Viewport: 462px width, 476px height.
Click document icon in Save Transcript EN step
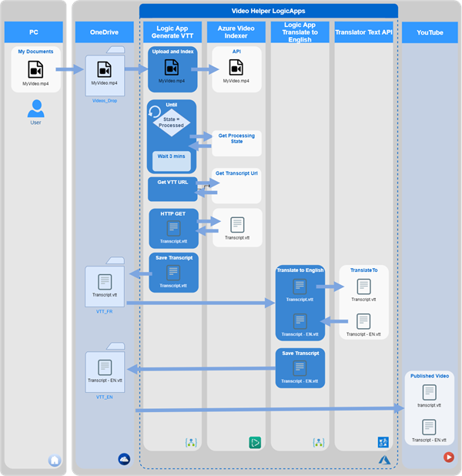click(300, 368)
